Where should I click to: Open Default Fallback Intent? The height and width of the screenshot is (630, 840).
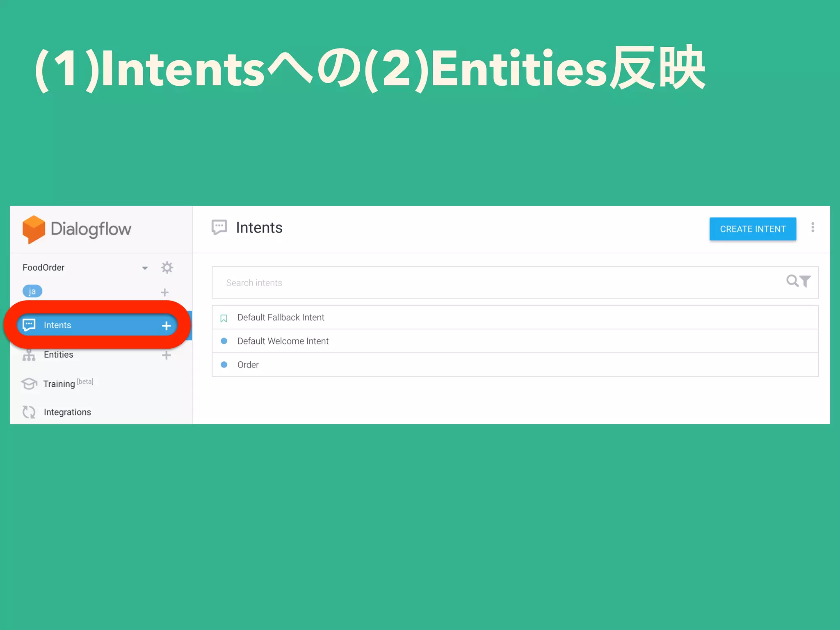tap(515, 317)
